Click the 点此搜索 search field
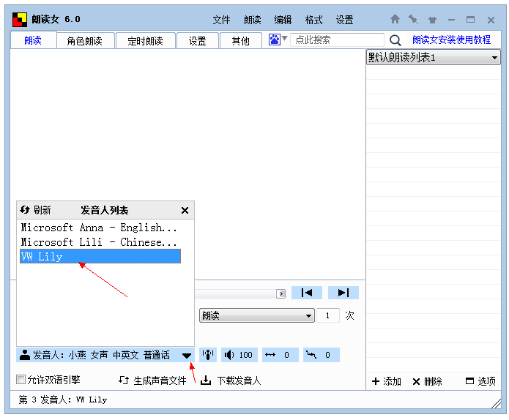 click(337, 40)
